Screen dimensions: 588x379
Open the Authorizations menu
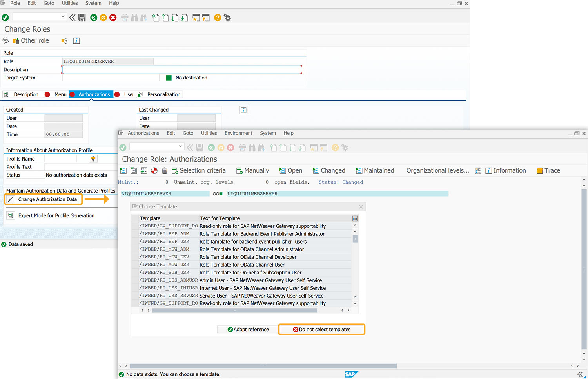click(x=143, y=133)
